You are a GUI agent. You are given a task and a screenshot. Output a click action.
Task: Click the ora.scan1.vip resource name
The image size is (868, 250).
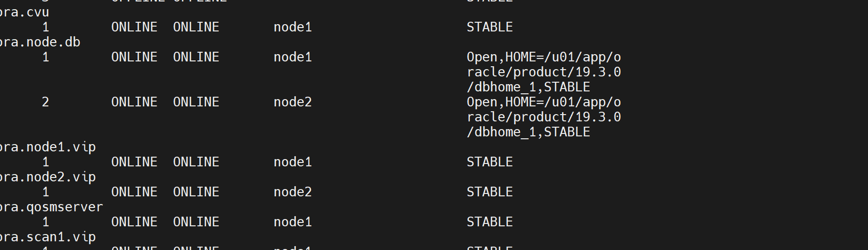coord(47,237)
